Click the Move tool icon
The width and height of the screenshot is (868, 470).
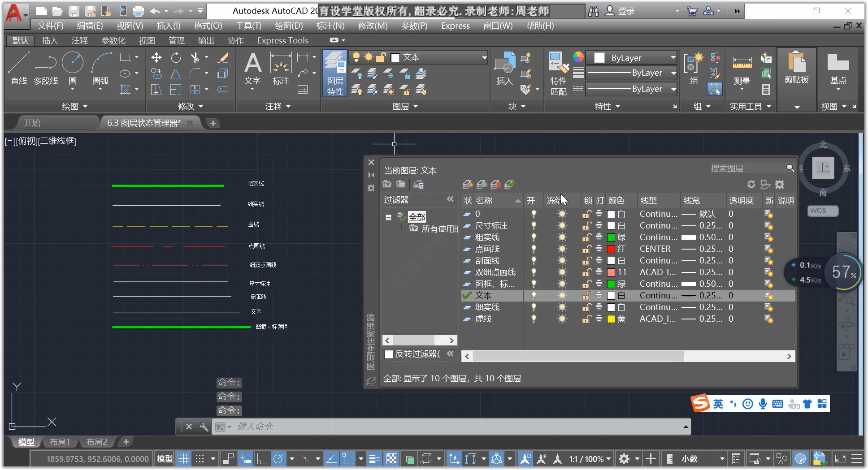click(156, 57)
